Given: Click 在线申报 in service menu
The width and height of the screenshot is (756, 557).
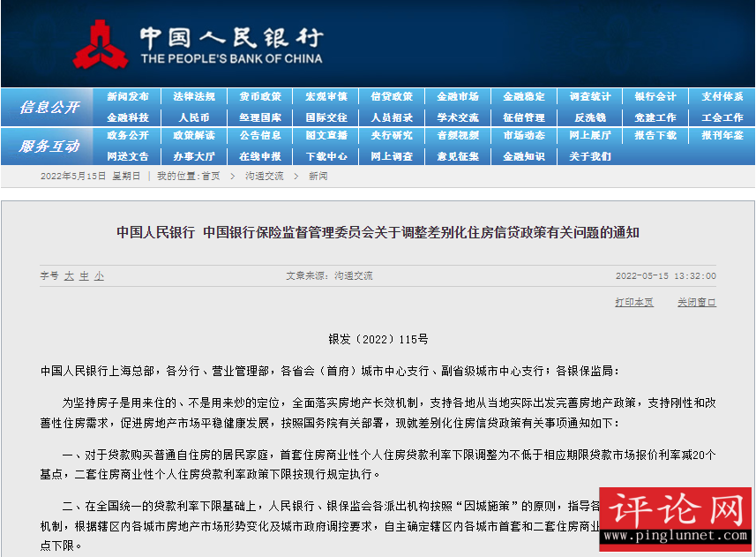Looking at the screenshot, I should [x=260, y=157].
